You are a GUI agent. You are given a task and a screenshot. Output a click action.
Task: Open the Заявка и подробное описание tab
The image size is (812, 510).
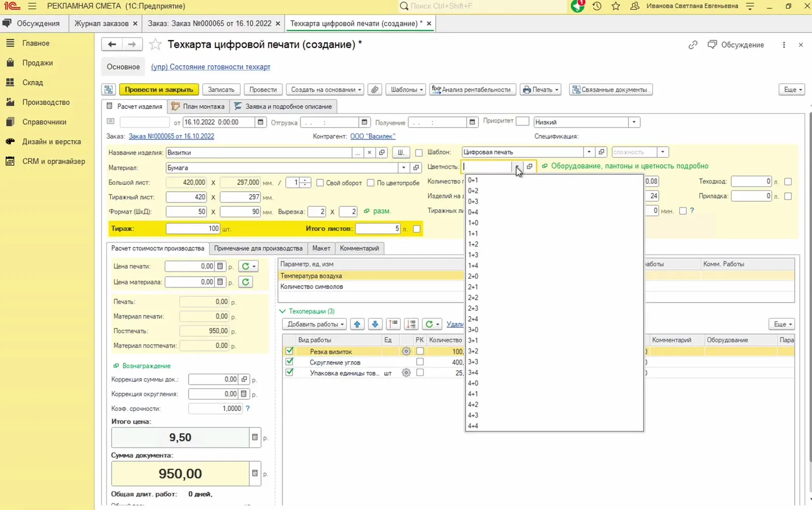coord(283,106)
